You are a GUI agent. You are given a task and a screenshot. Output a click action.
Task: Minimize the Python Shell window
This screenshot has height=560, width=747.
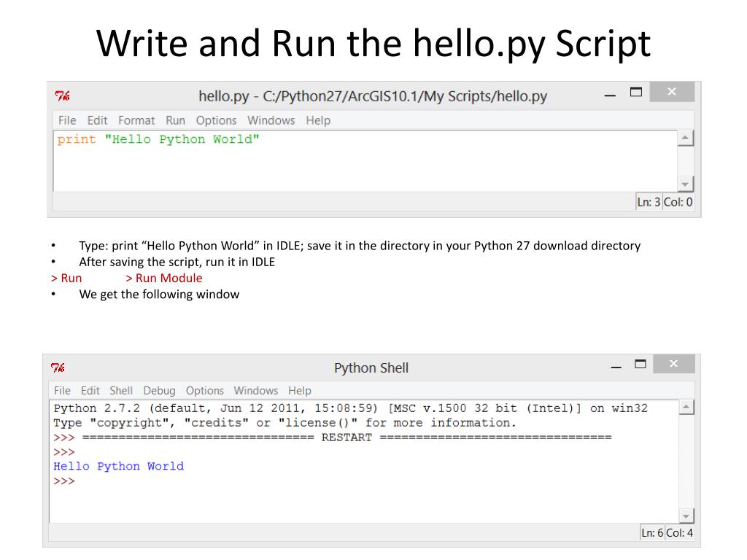[x=616, y=367]
